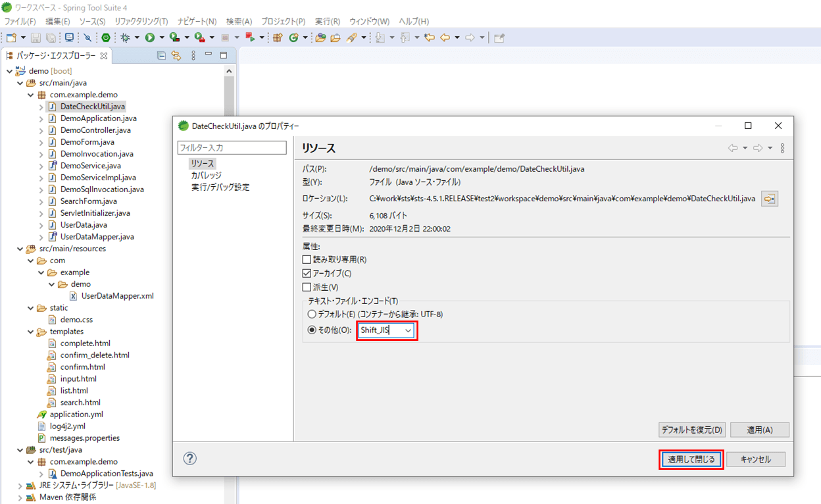Click the フィルター入力 filter text field
821x504 pixels.
232,148
